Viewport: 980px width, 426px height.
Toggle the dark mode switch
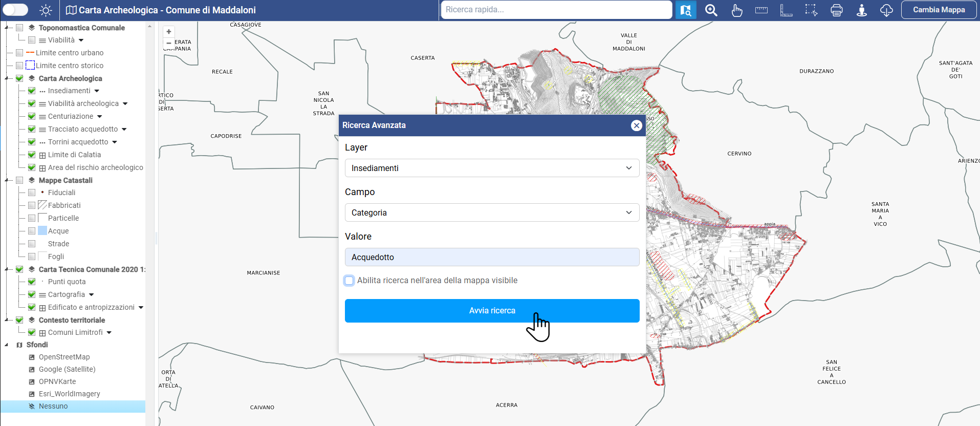point(16,10)
